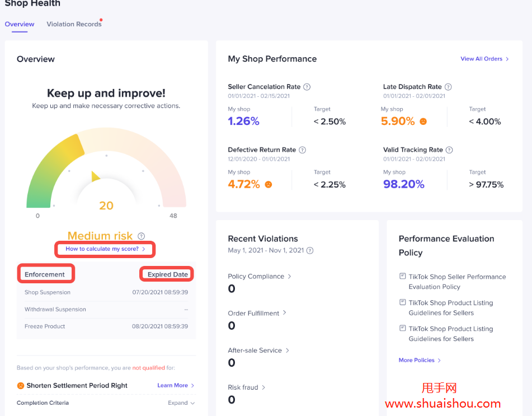Image resolution: width=532 pixels, height=416 pixels.
Task: Click sad face icon beside Shorten Settlement Period
Action: coord(21,386)
